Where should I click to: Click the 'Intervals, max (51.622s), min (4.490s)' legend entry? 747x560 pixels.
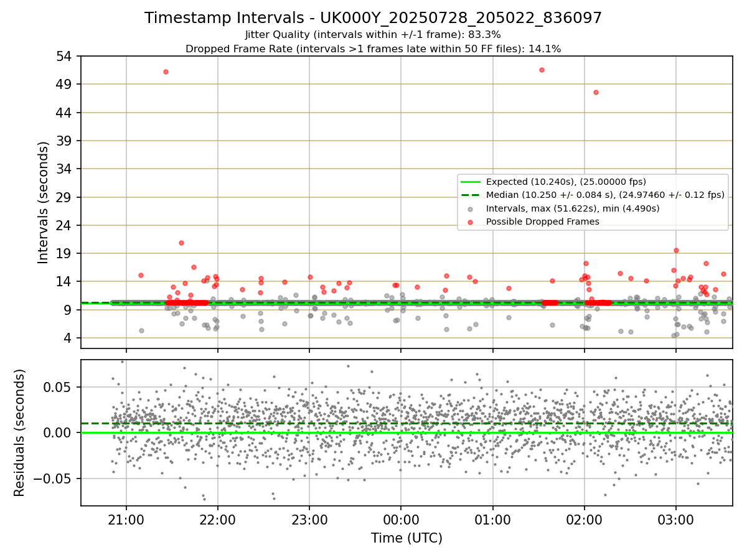click(x=573, y=208)
